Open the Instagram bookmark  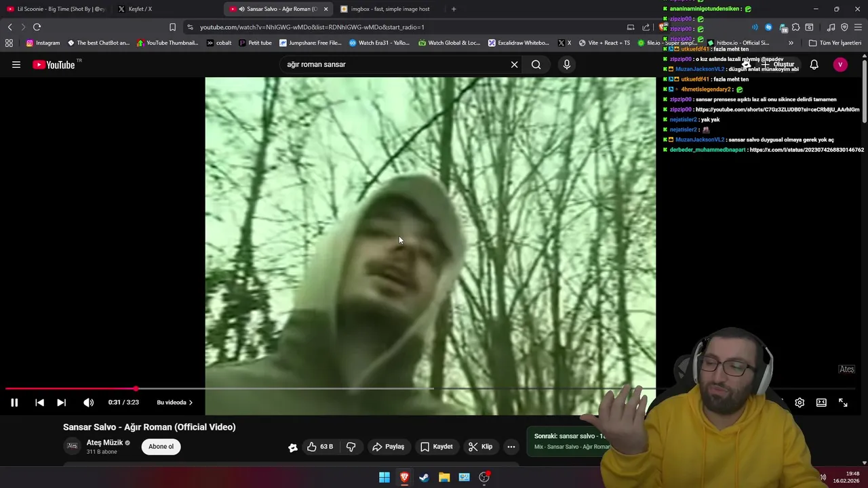[x=43, y=43]
